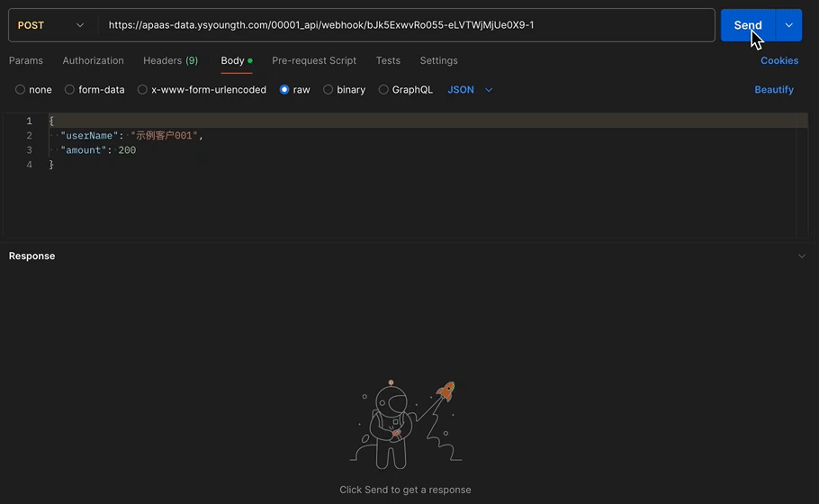
Task: Click the request URL field
Action: (407, 25)
